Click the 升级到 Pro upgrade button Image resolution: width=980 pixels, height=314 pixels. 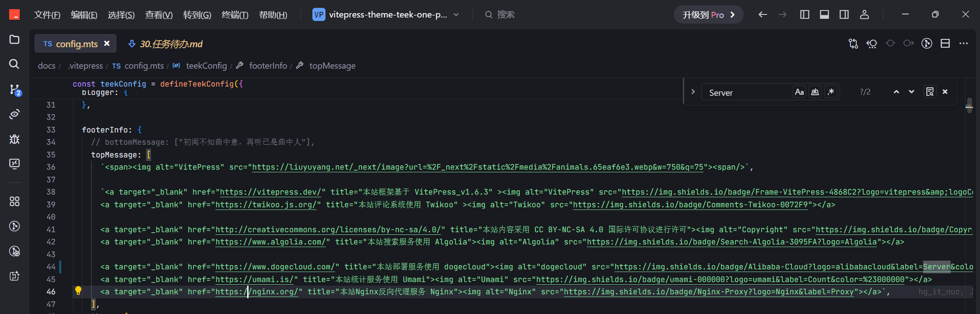click(x=708, y=14)
